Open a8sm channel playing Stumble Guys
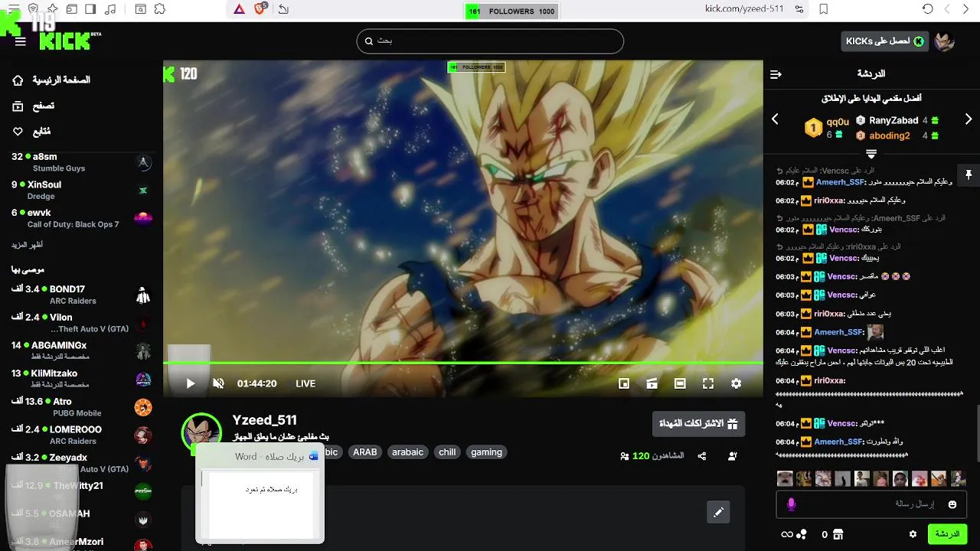Viewport: 980px width, 551px height. click(80, 162)
